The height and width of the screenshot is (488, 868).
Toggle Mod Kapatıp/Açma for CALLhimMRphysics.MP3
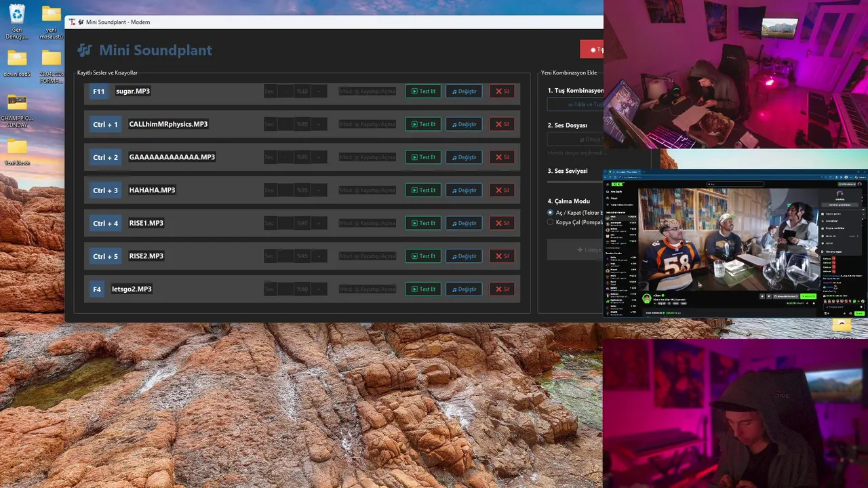point(368,124)
